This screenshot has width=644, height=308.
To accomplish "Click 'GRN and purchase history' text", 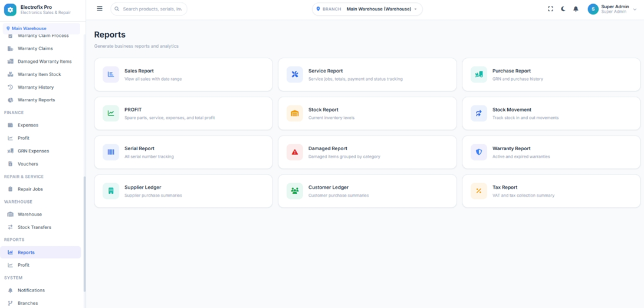I will 518,79.
